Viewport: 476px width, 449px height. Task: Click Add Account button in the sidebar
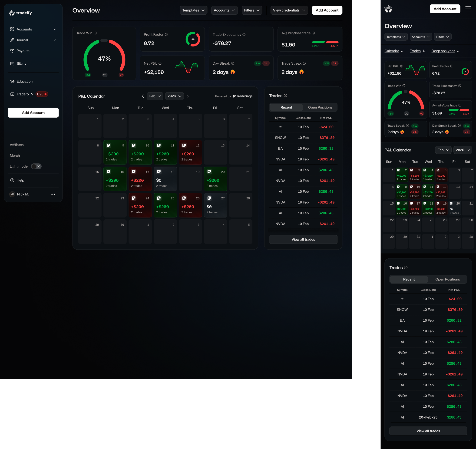click(33, 113)
